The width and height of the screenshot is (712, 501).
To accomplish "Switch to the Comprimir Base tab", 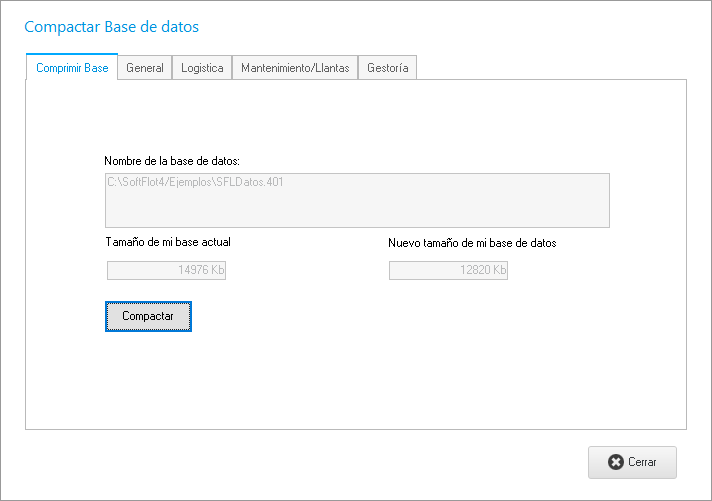I will pyautogui.click(x=72, y=68).
